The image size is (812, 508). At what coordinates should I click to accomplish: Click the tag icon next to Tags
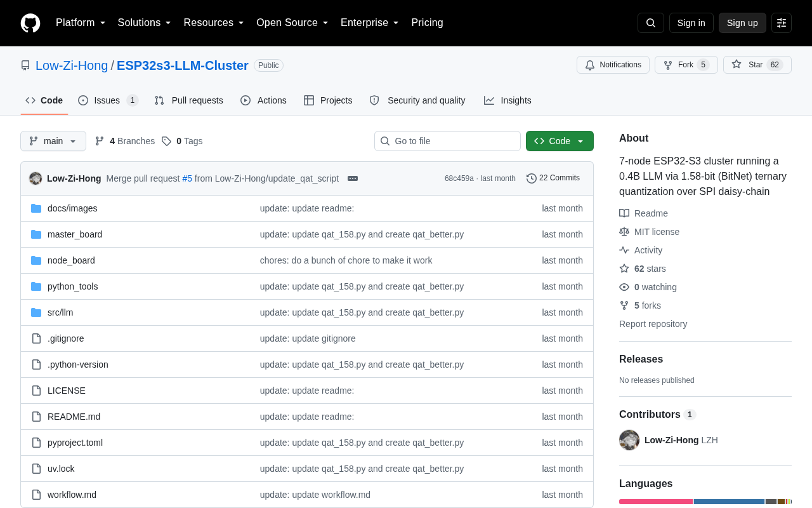[x=166, y=141]
